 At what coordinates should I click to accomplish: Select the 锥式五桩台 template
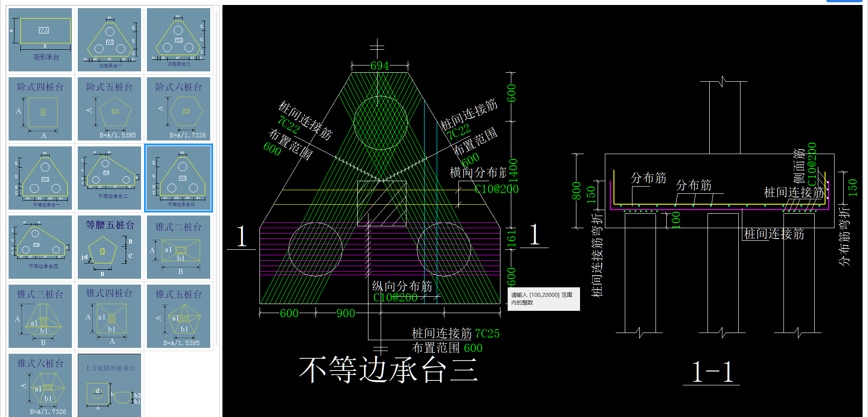(x=179, y=316)
